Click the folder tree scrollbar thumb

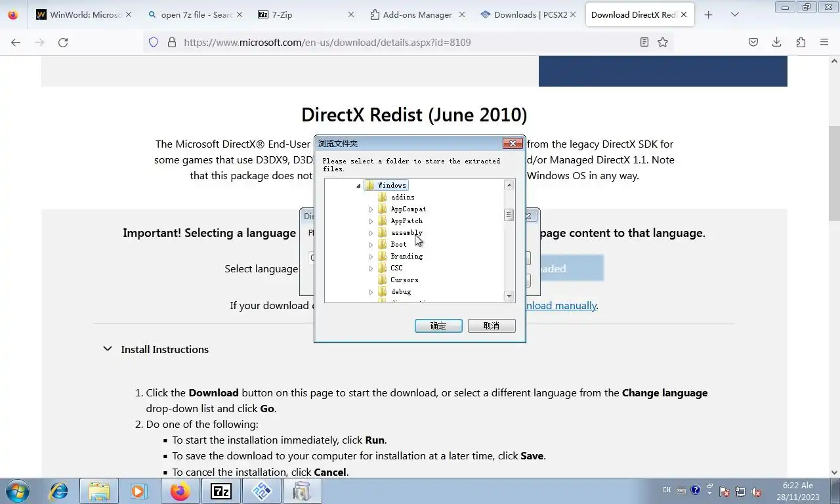509,215
